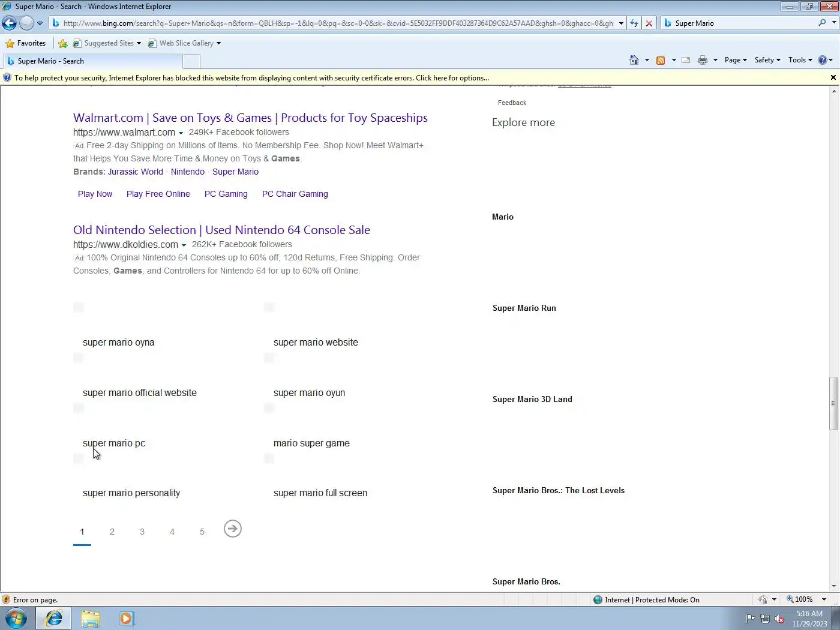Click the PC Chair Gaming link
The width and height of the screenshot is (840, 630).
(x=295, y=194)
